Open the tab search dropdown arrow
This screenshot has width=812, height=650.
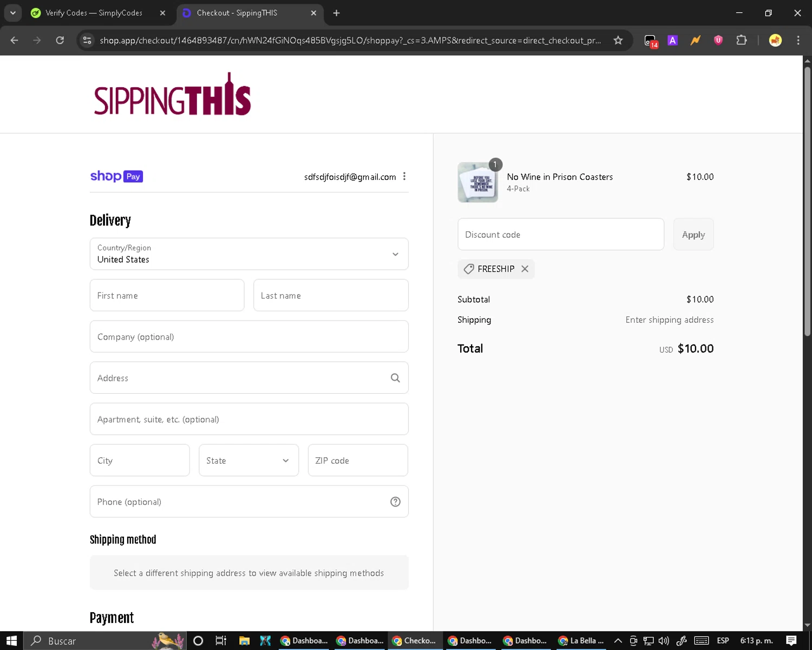click(x=12, y=13)
